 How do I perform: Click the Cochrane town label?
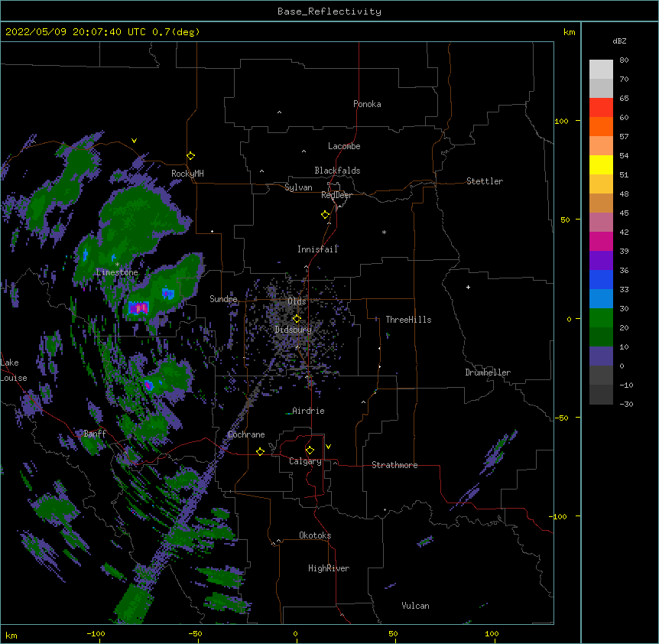[x=246, y=434]
